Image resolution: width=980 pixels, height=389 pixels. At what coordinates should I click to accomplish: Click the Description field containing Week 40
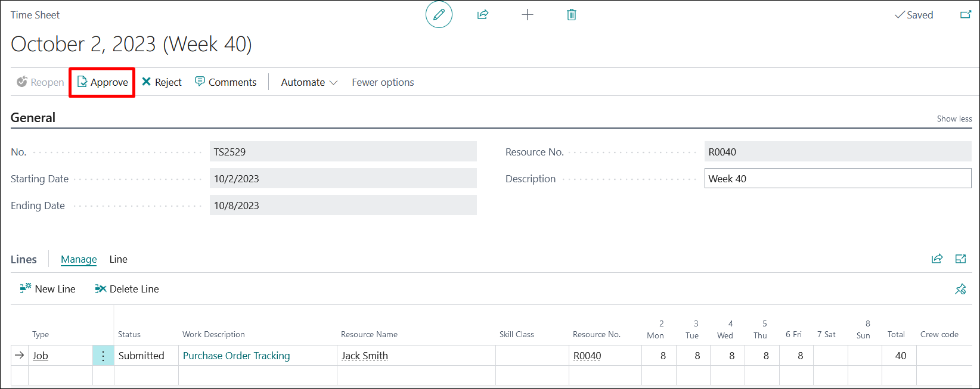837,179
